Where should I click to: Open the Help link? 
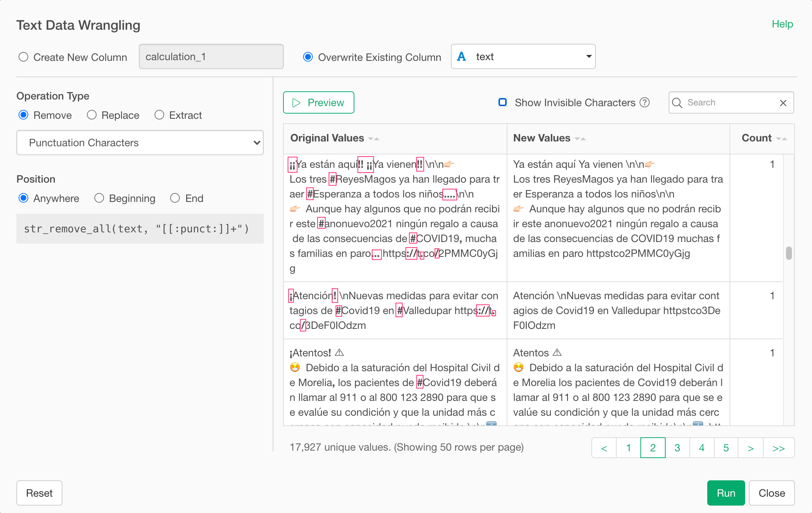pyautogui.click(x=782, y=24)
